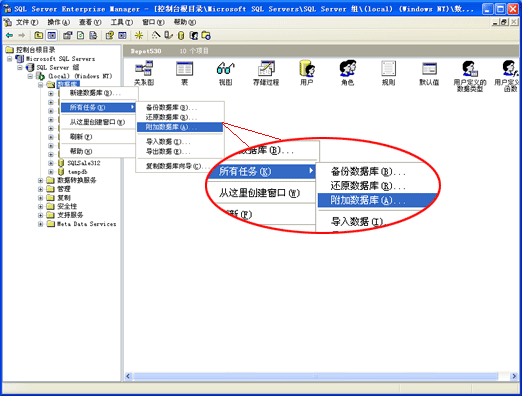Run a wizard using the wand icon
The image size is (522, 396).
tap(156, 35)
